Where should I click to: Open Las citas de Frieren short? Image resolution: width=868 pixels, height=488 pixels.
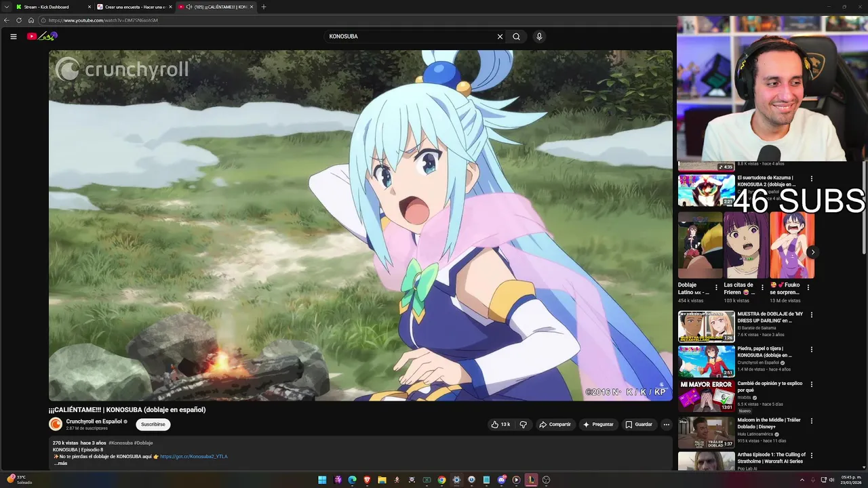pos(746,245)
